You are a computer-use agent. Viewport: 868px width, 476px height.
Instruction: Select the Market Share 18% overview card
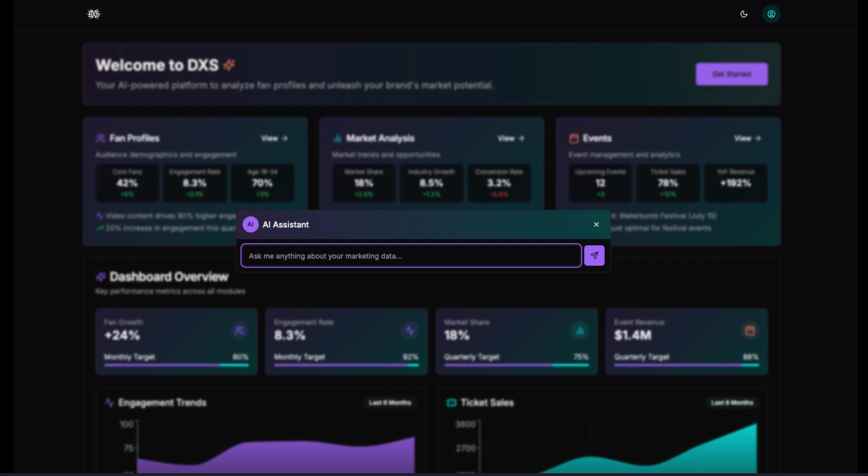(516, 341)
